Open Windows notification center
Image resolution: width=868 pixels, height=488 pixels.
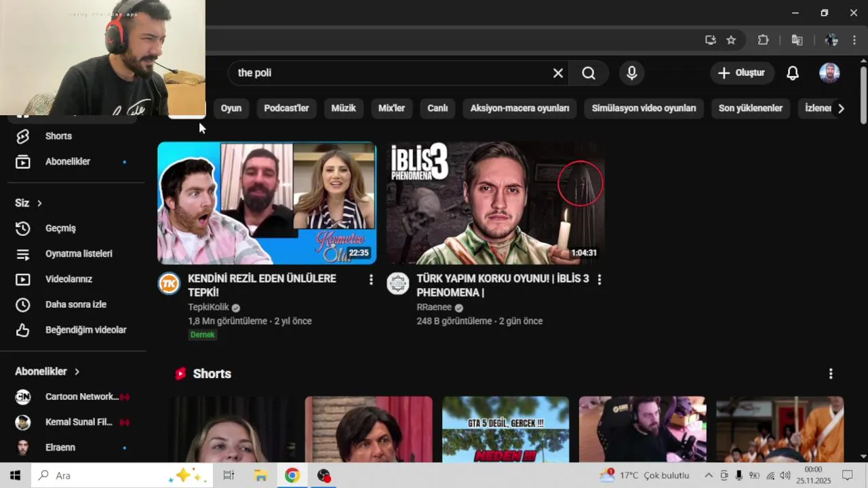pos(847,475)
